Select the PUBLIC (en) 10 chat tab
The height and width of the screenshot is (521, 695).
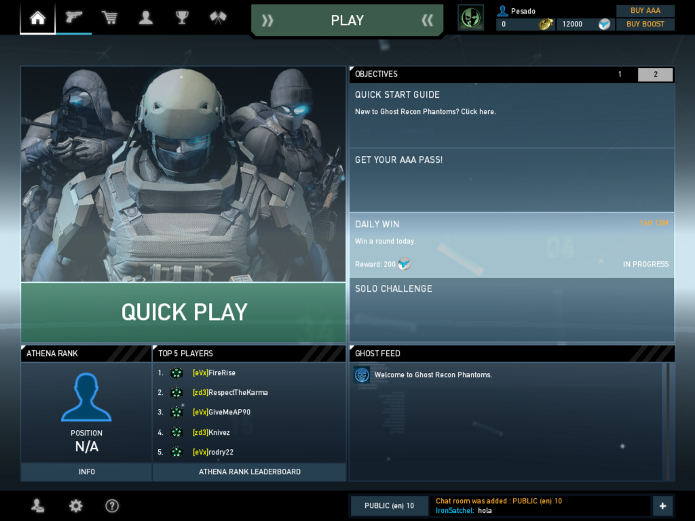point(389,505)
